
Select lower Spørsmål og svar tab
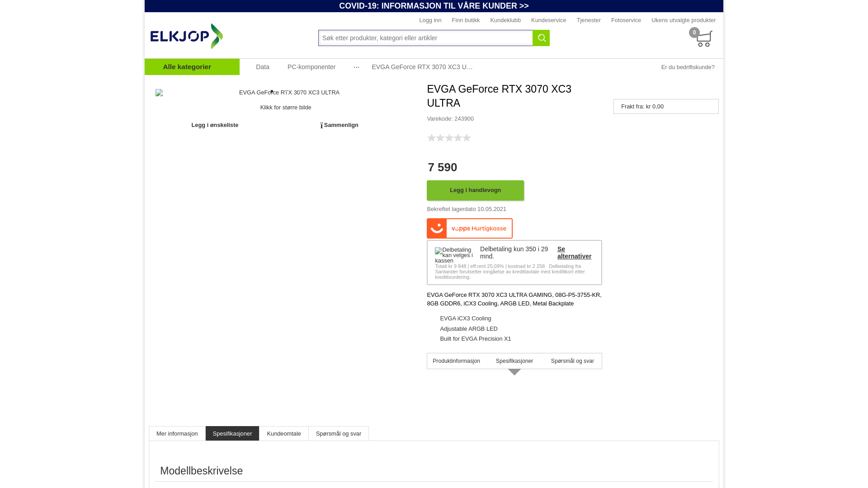click(339, 434)
